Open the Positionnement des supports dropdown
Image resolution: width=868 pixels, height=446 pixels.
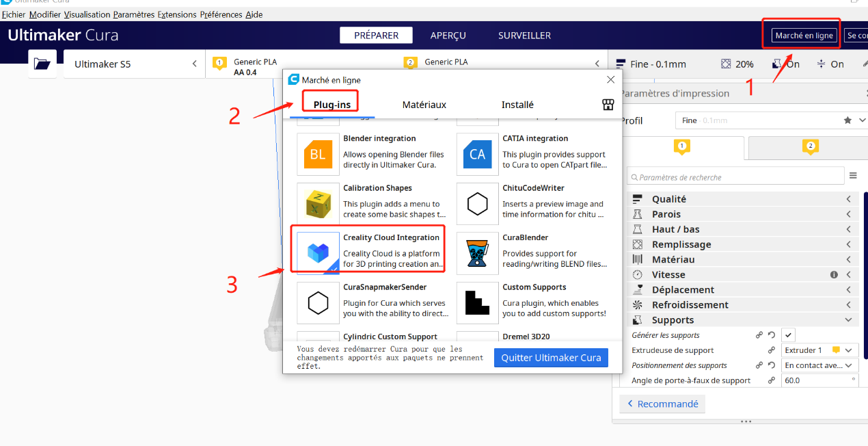click(x=819, y=365)
